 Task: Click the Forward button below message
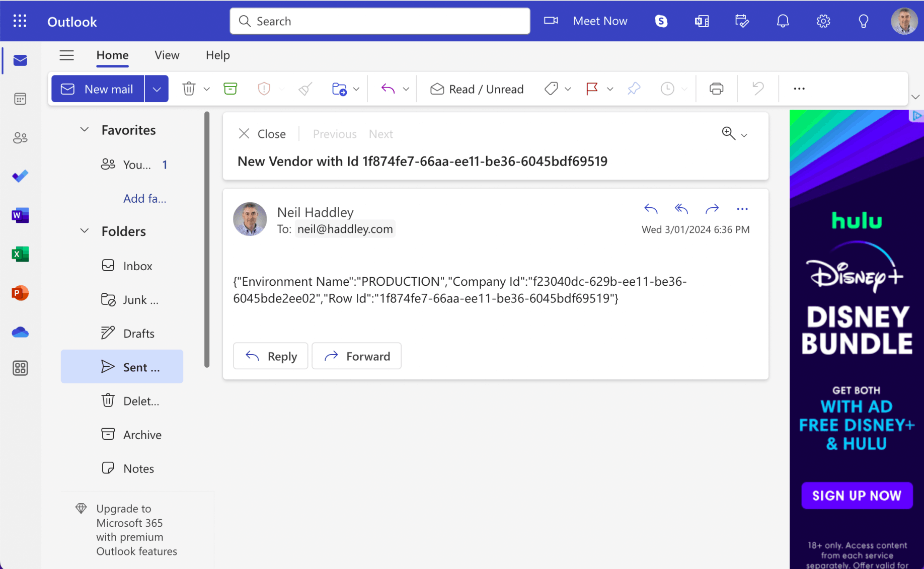pyautogui.click(x=357, y=356)
